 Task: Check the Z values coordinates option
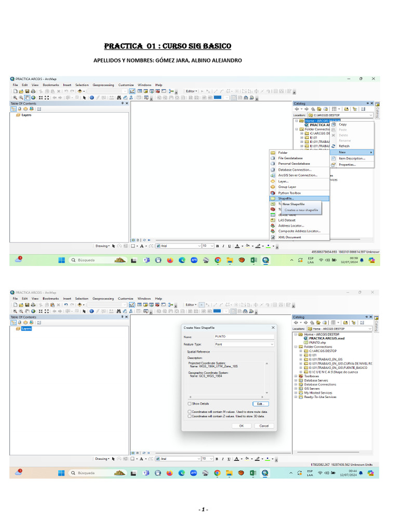point(190,416)
